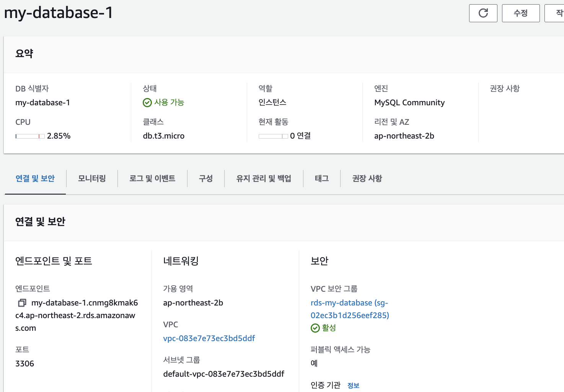Click the current activity connections bar
Screen dimensions: 564x392
pyautogui.click(x=273, y=136)
